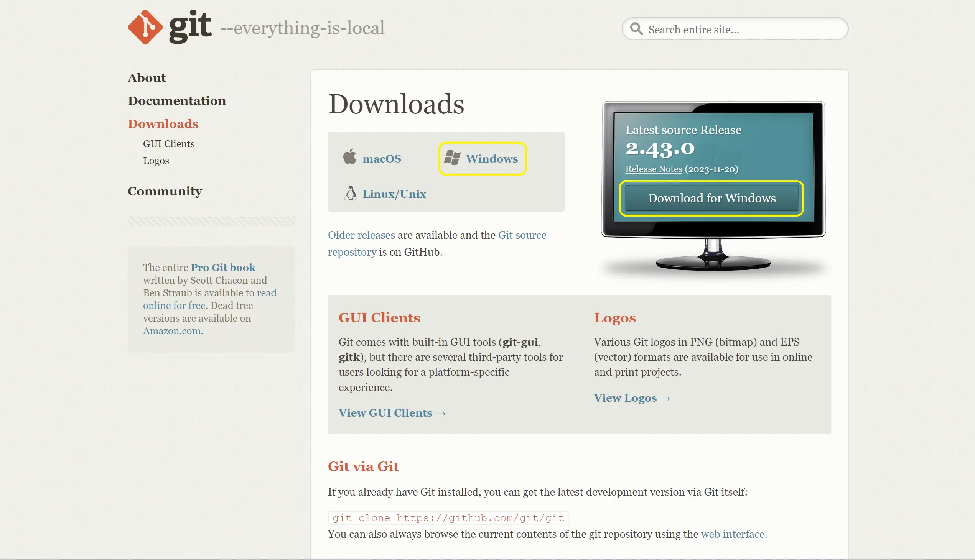975x560 pixels.
Task: Select Downloads in the sidebar
Action: (x=163, y=124)
